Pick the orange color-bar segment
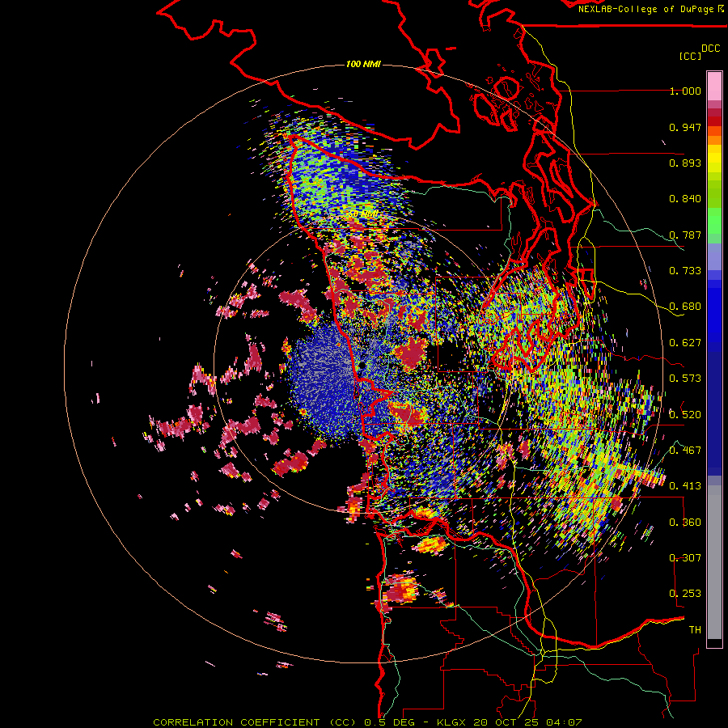This screenshot has width=728, height=728. (x=714, y=140)
